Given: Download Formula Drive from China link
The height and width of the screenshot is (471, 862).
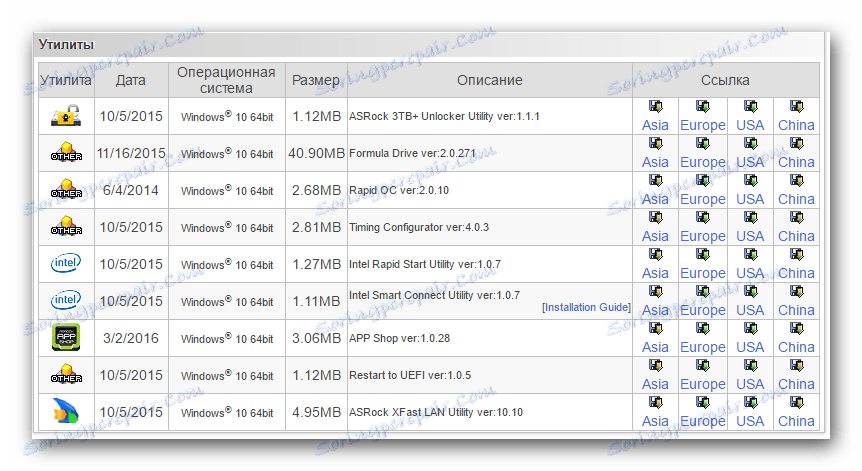Looking at the screenshot, I should [797, 162].
